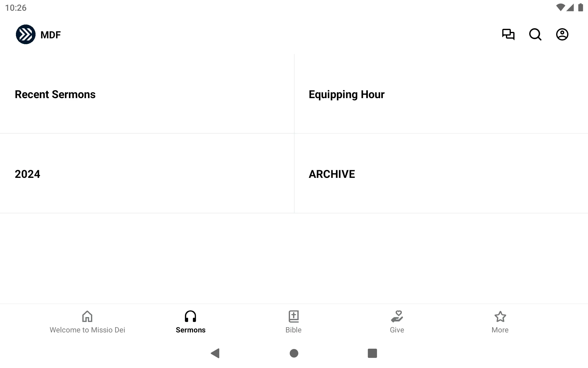This screenshot has width=588, height=368.
Task: Expand the Recent Sermons grid cell
Action: 147,94
